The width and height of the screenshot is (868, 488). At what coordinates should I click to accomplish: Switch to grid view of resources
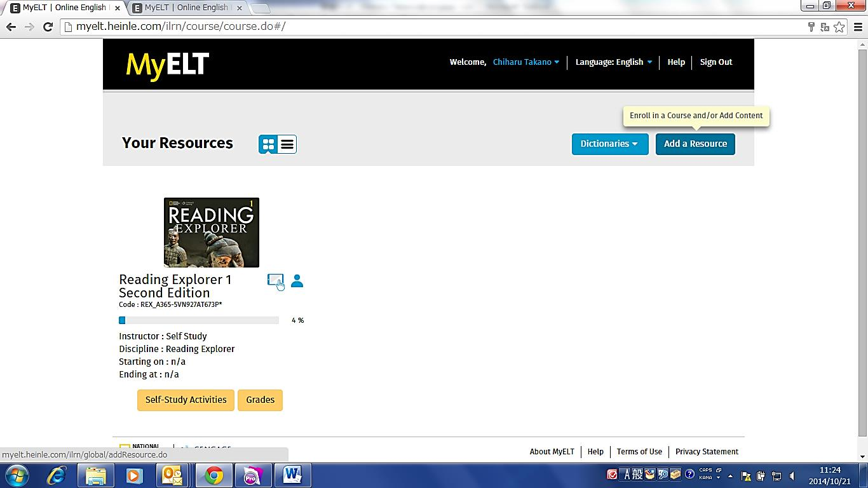(268, 144)
